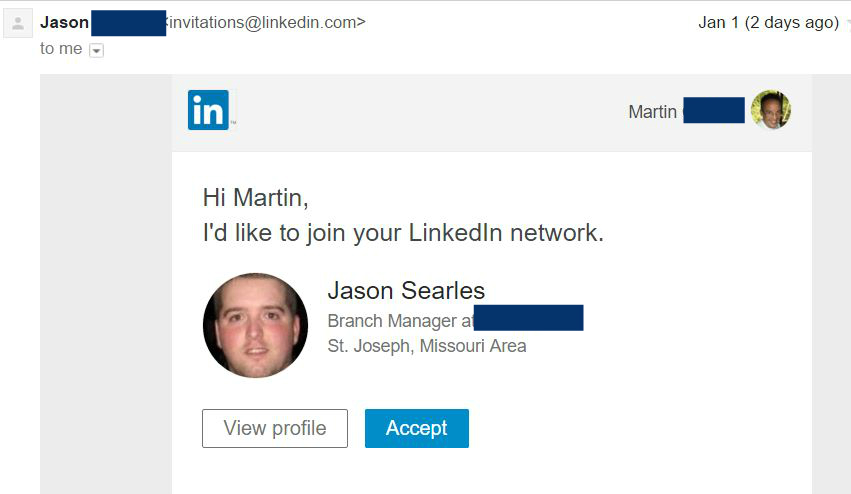The image size is (851, 494).
Task: Click Martin's name in the LinkedIn header
Action: 652,112
